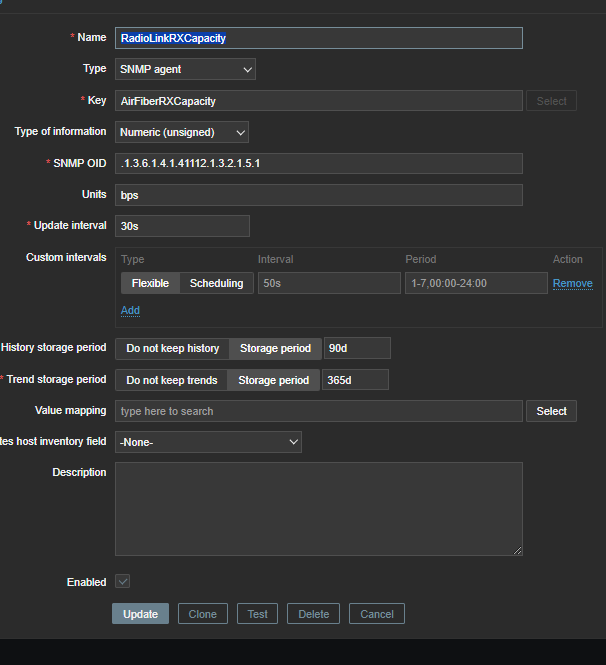
Task: Switch custom interval to Scheduling
Action: [x=216, y=283]
